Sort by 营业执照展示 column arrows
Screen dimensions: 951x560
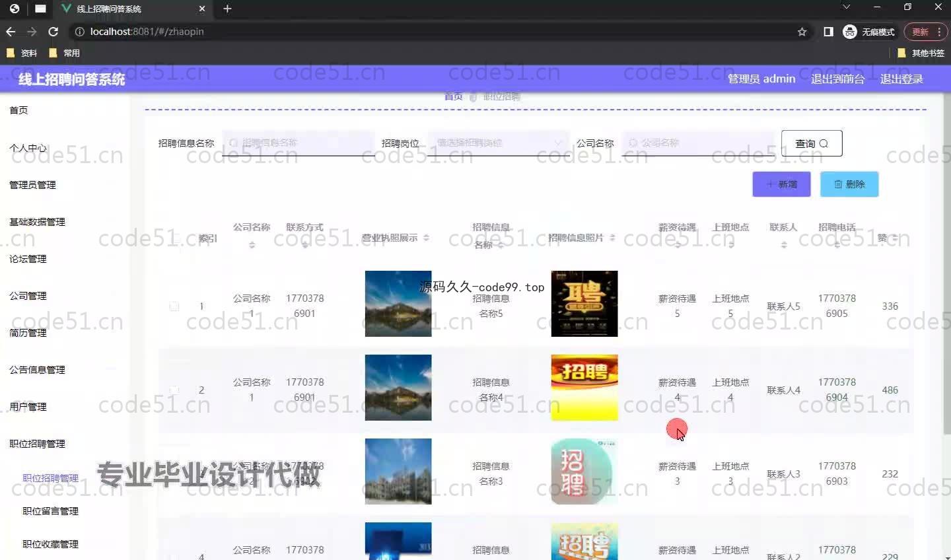pos(426,238)
